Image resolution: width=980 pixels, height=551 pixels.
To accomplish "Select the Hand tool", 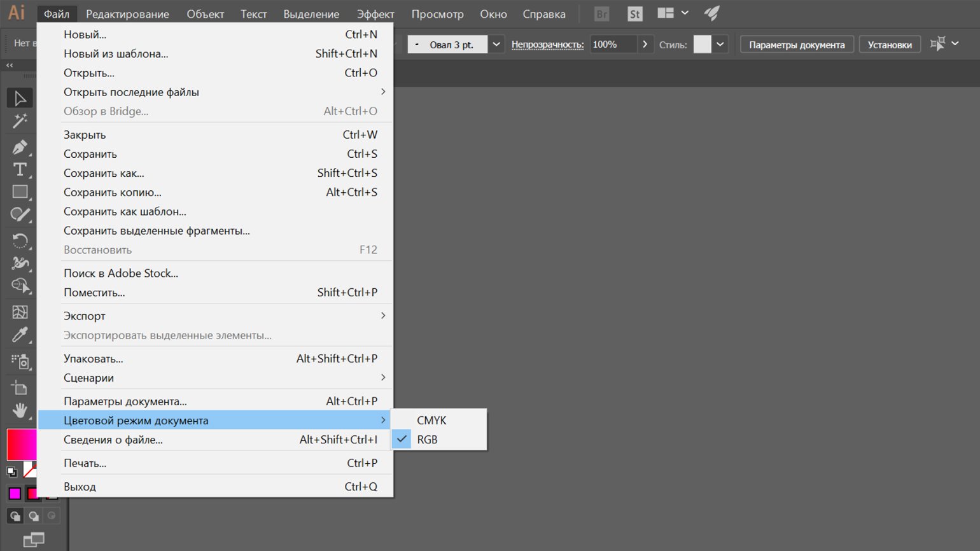I will (20, 411).
